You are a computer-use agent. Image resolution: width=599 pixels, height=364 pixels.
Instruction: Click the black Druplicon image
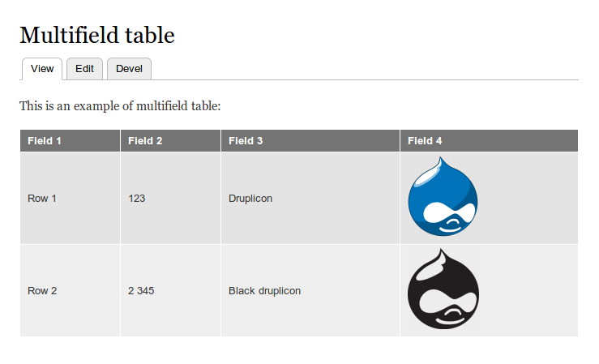click(x=443, y=289)
